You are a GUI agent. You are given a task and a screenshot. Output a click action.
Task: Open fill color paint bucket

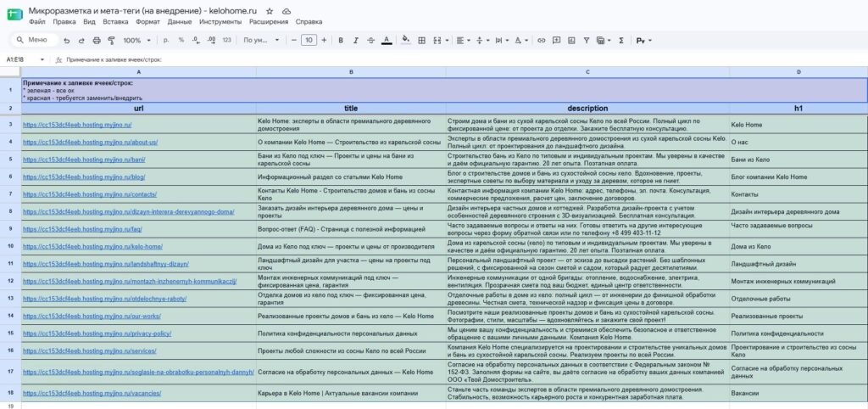[x=406, y=40]
